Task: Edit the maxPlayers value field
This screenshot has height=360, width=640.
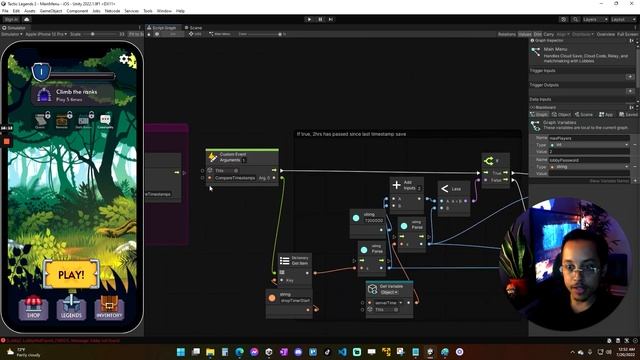Action: (589, 151)
